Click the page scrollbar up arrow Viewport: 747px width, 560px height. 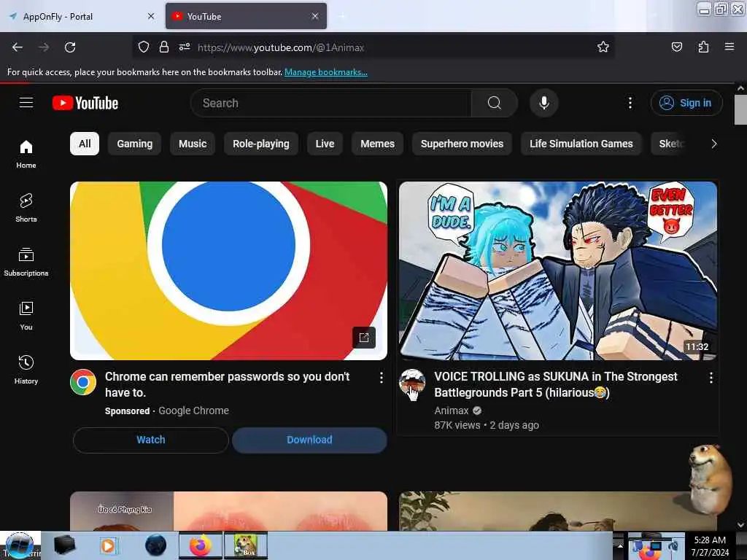click(740, 88)
